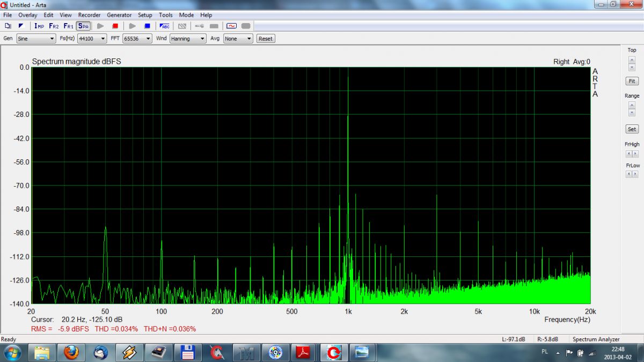Viewport: 644px width, 362px height.
Task: Open Winamp from the taskbar
Action: click(x=129, y=353)
